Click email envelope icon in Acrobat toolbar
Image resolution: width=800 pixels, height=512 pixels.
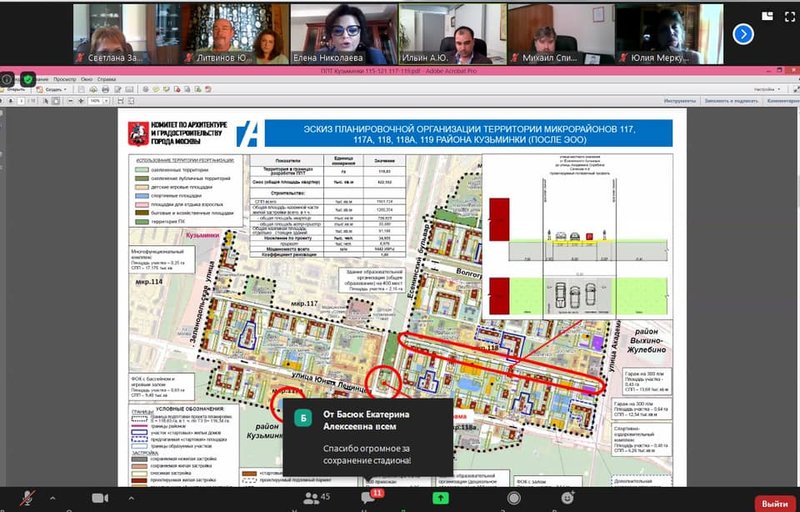(129, 89)
